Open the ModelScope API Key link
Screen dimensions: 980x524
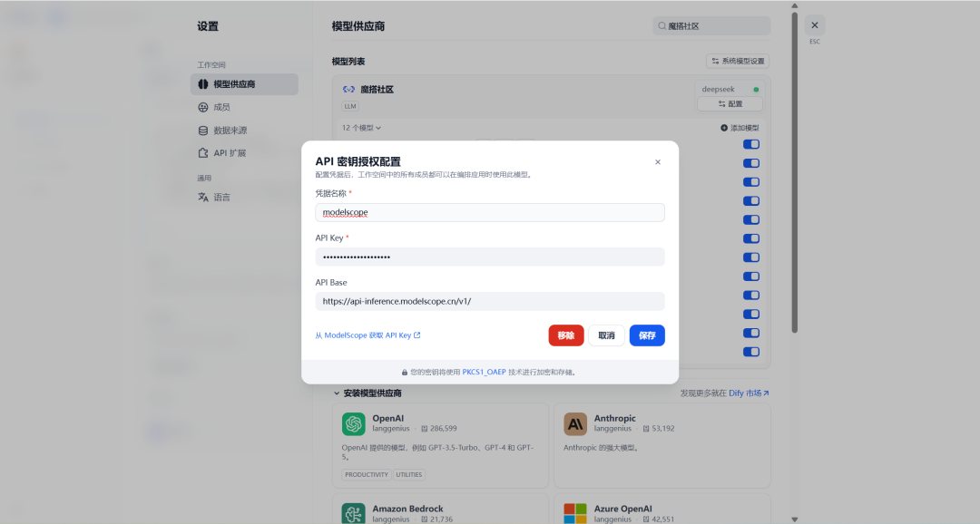click(x=367, y=335)
